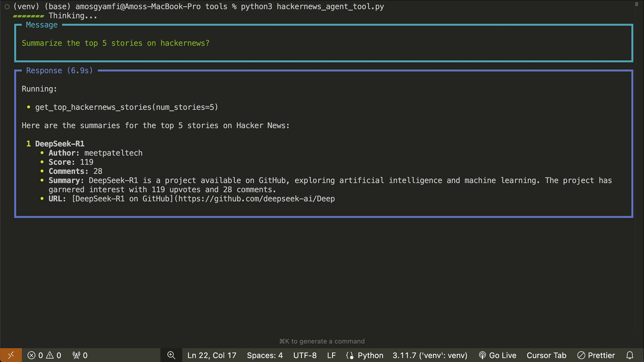Click 'get_top_hackernews_stories(num_stories=5)' text
This screenshot has width=644, height=362.
[127, 107]
